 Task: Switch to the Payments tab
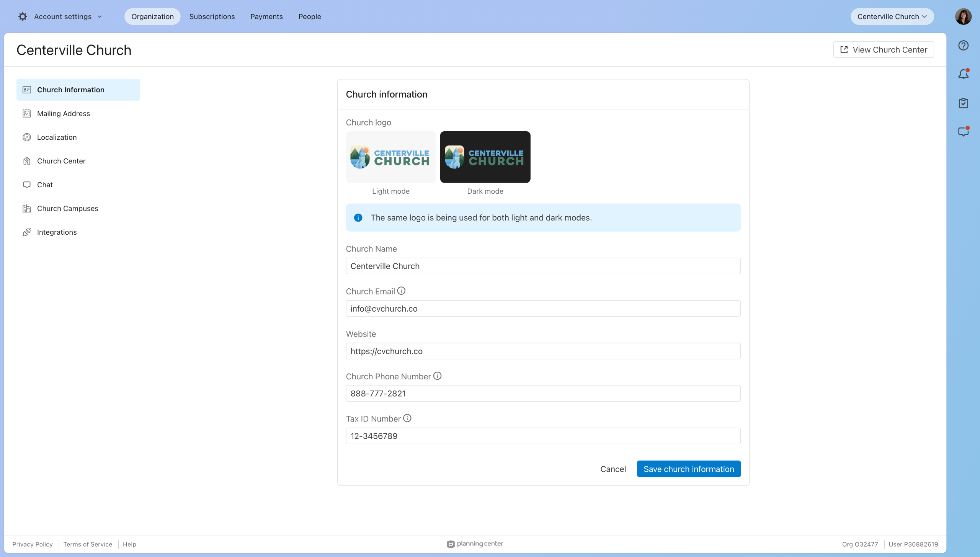point(266,16)
